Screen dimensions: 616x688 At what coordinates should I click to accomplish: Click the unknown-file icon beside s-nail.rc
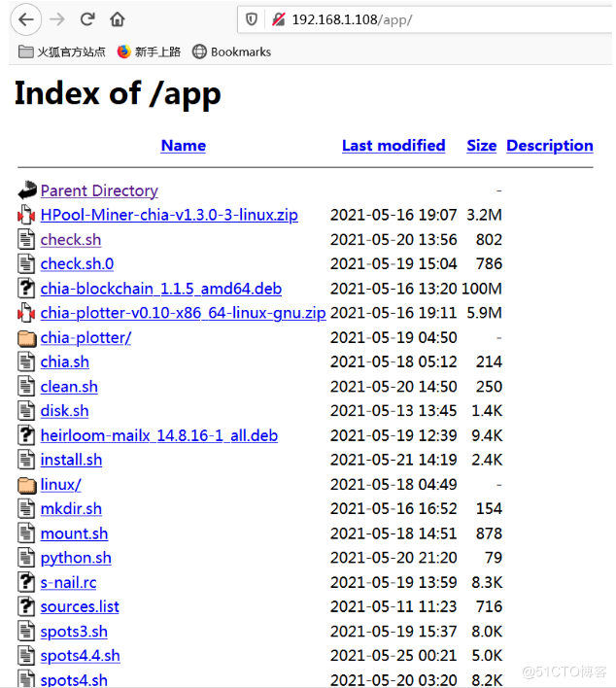click(26, 582)
